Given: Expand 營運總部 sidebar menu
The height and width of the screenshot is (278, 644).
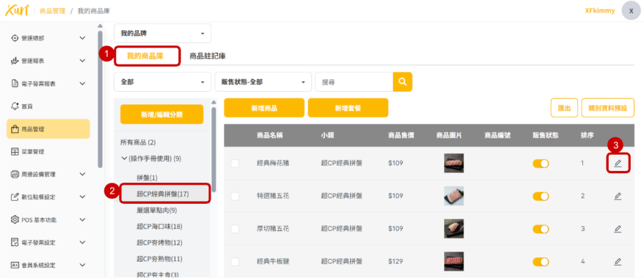Looking at the screenshot, I should [48, 38].
